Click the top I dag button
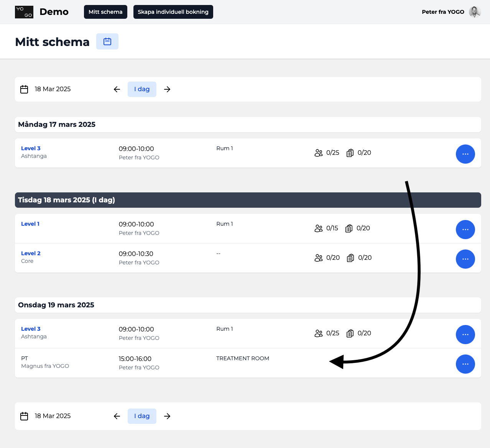The width and height of the screenshot is (490, 448). tap(142, 89)
